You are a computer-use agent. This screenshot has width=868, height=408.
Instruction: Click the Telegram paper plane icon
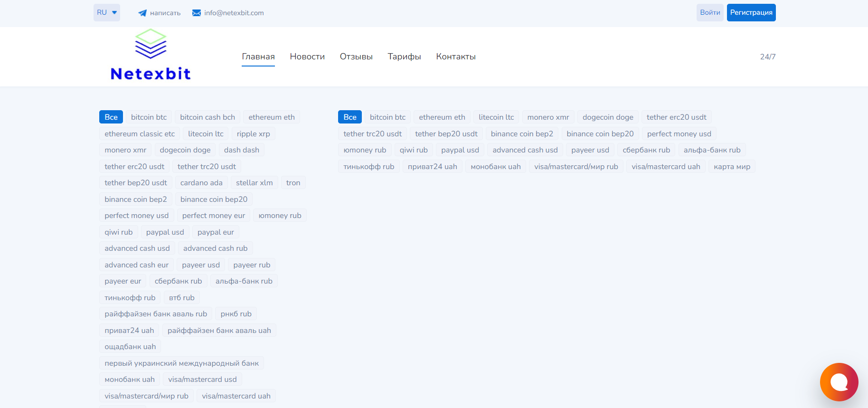point(142,13)
